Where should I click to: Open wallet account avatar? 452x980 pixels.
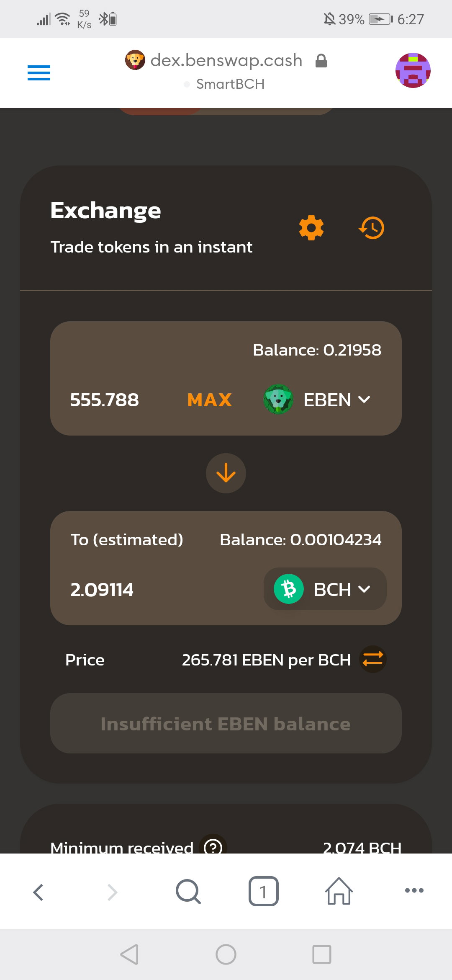[x=413, y=70]
